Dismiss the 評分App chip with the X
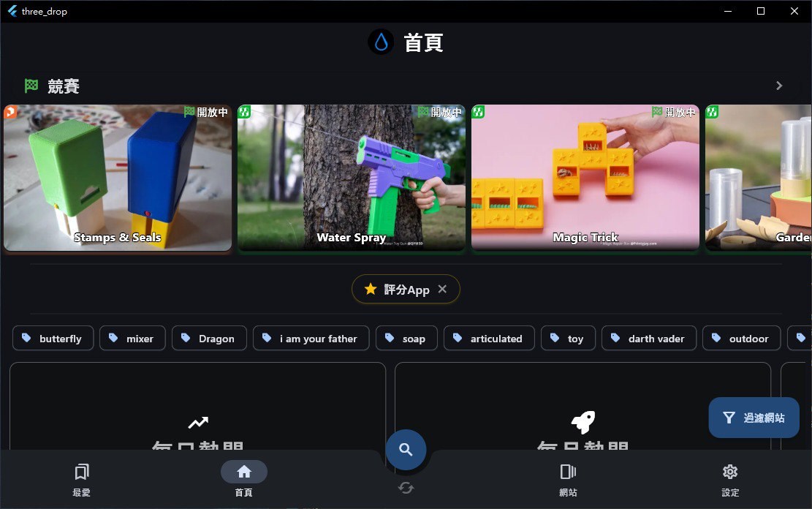Screen dimensions: 812x509 click(x=442, y=289)
